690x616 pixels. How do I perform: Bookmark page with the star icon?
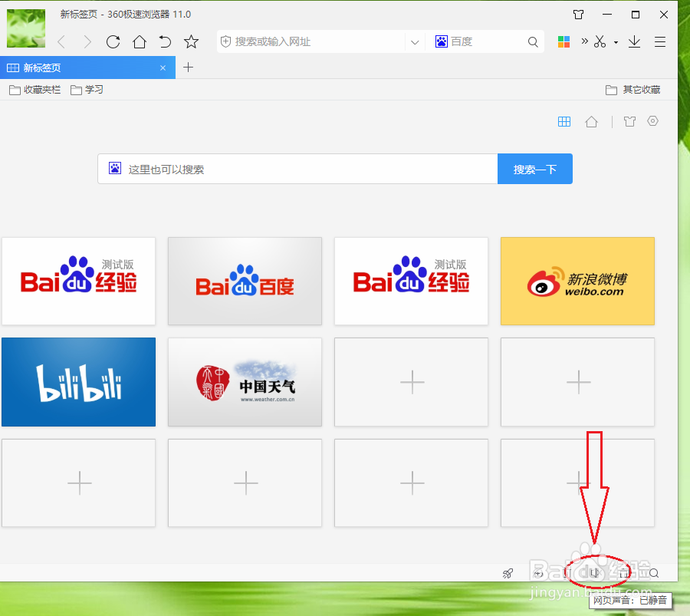[x=191, y=42]
